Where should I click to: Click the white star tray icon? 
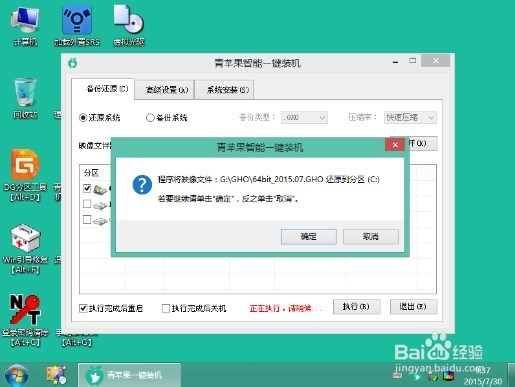417,377
